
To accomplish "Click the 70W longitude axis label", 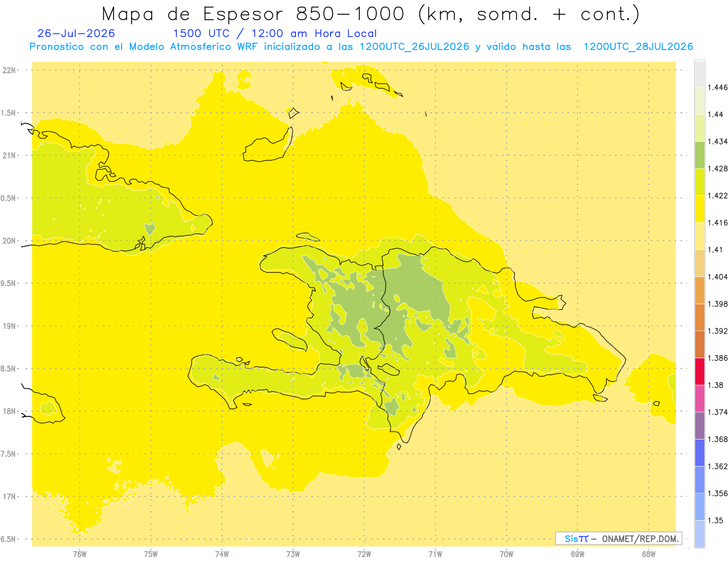I will [506, 554].
